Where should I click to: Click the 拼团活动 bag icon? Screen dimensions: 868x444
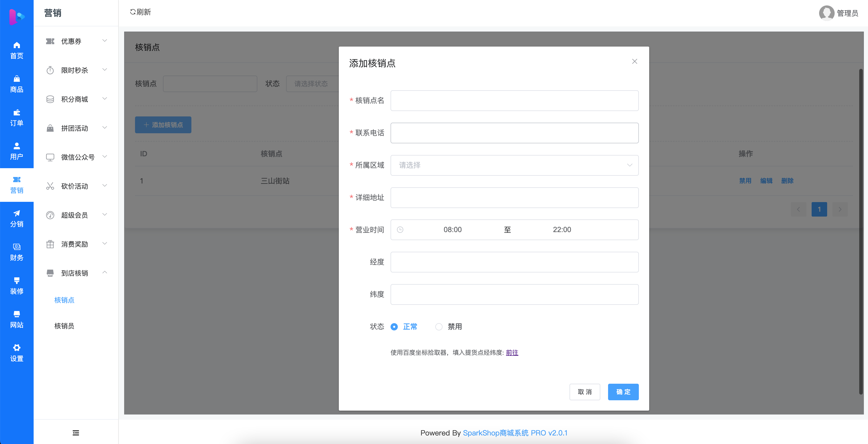click(x=50, y=128)
